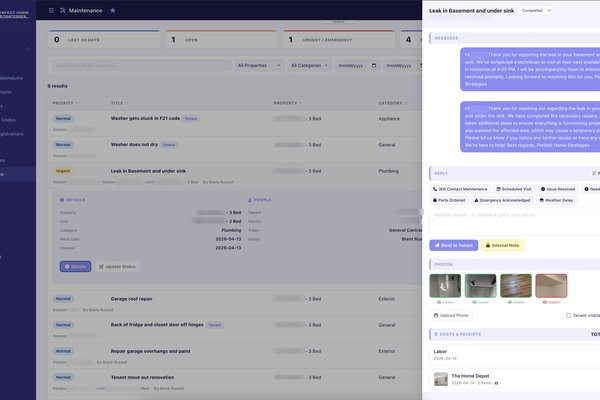Send the reply to the tenant
Image resolution: width=600 pixels, height=400 pixels.
click(x=453, y=245)
